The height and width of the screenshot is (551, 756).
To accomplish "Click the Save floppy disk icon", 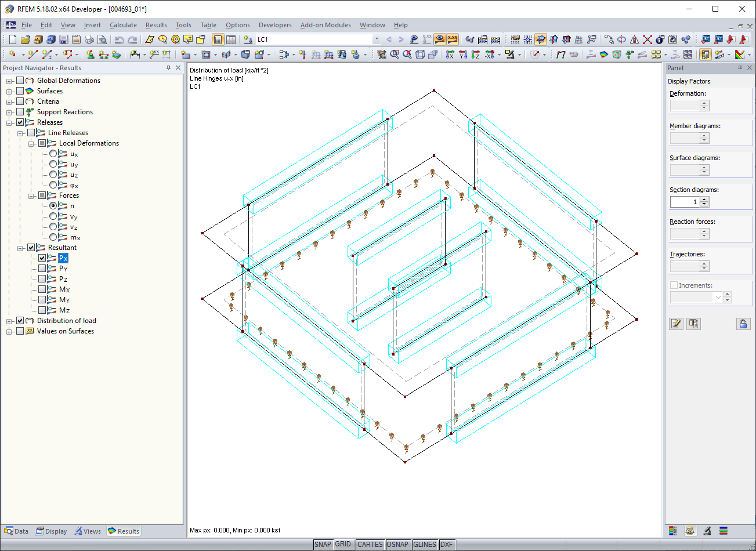I will pyautogui.click(x=63, y=39).
